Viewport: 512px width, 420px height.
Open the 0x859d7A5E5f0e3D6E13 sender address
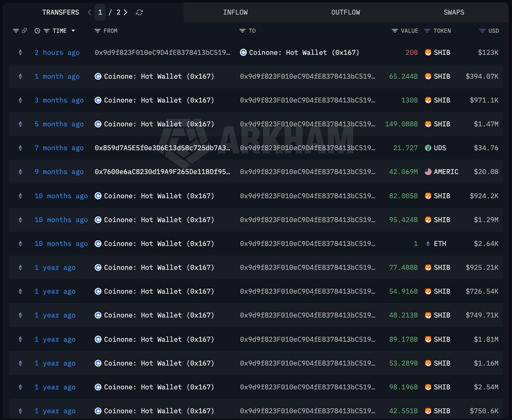[x=162, y=148]
